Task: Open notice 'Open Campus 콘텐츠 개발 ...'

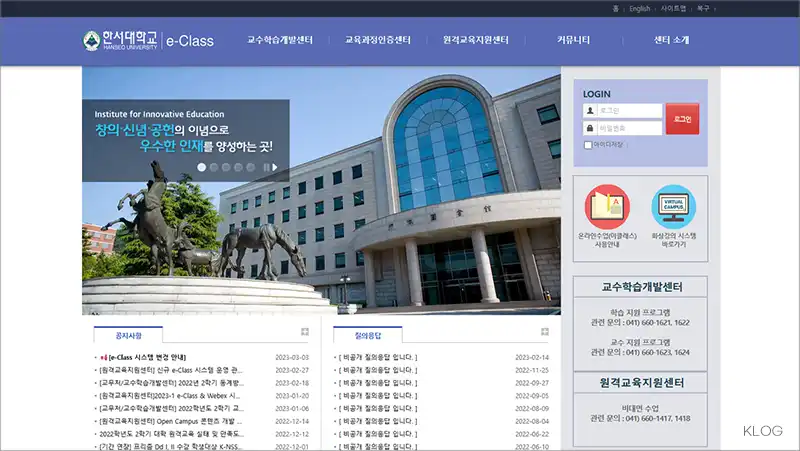Action: tap(171, 421)
